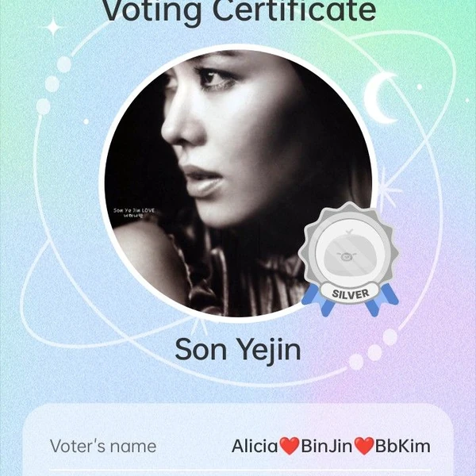476x476 pixels.
Task: Tap the three white dots at lower right orbit
Action: tap(373, 350)
